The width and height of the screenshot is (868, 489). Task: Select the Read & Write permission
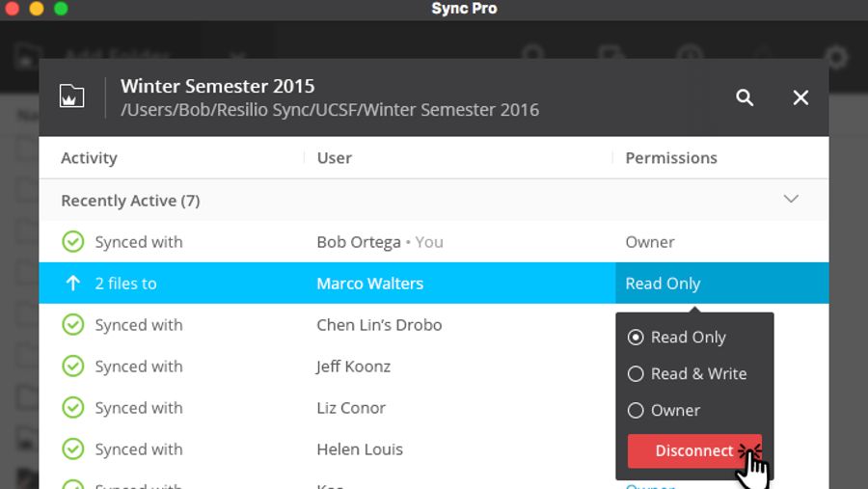pyautogui.click(x=636, y=374)
